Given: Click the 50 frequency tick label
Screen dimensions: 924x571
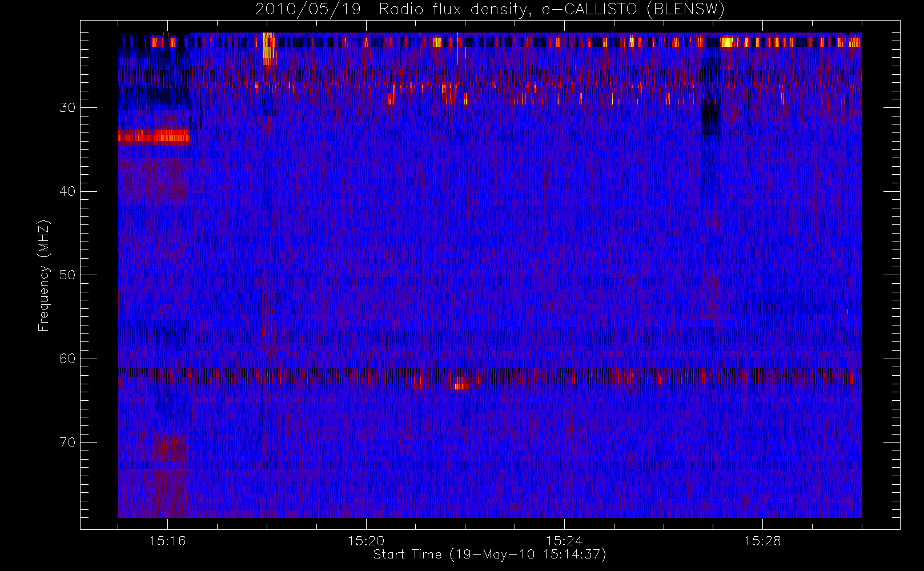Looking at the screenshot, I should click(67, 275).
